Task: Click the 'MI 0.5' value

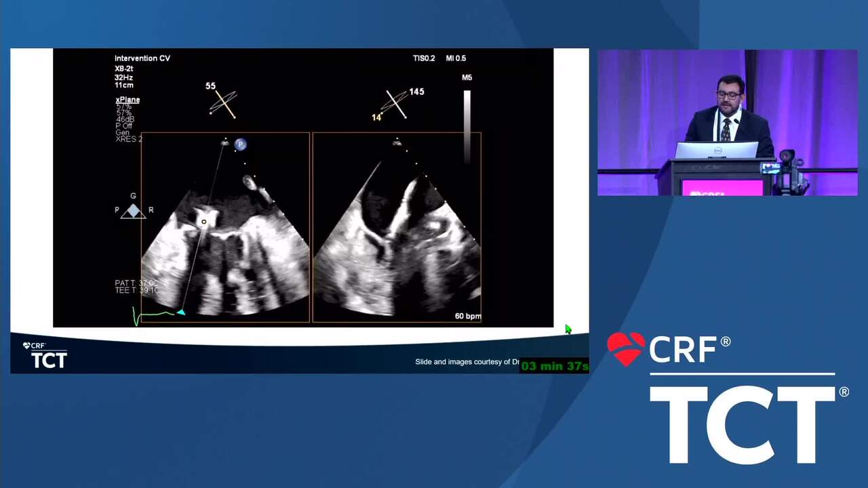Action: [x=456, y=58]
